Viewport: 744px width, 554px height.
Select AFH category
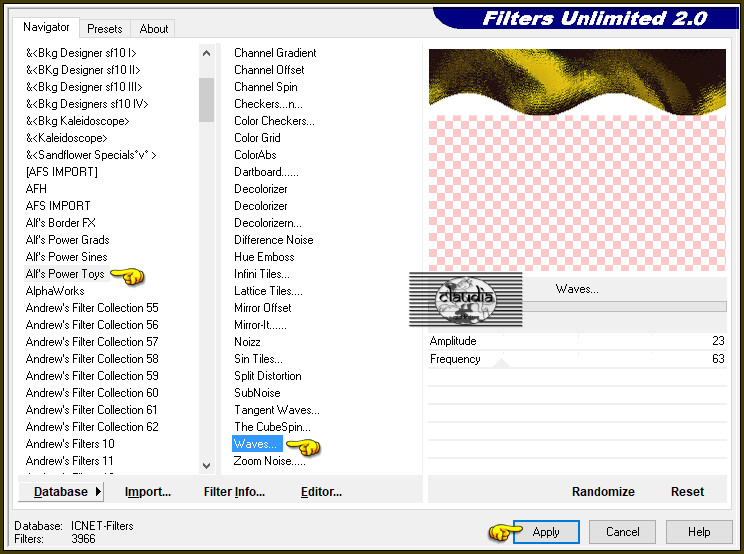36,189
